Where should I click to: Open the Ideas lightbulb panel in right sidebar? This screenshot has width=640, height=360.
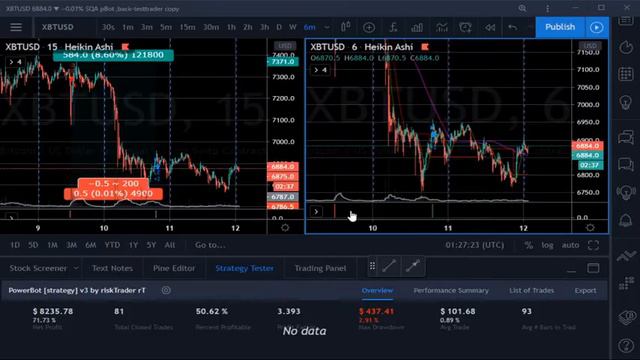click(x=626, y=102)
